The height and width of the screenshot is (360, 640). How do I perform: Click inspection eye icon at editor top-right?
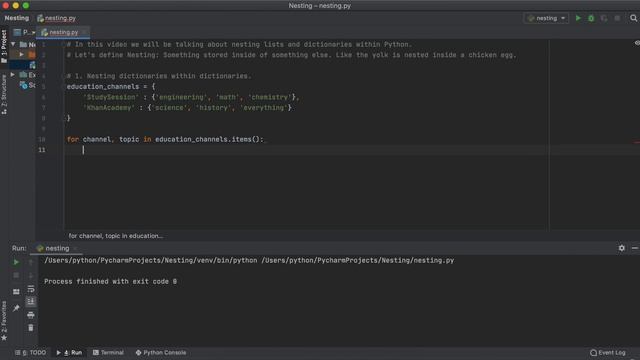click(637, 43)
